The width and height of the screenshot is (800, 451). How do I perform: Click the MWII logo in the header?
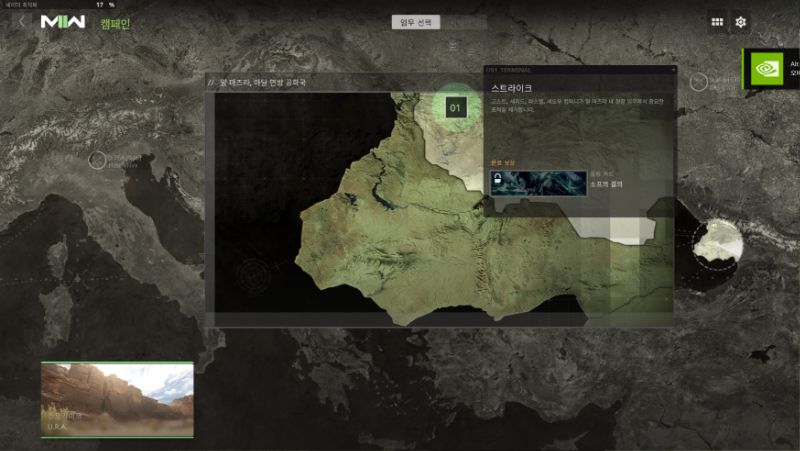pyautogui.click(x=62, y=22)
